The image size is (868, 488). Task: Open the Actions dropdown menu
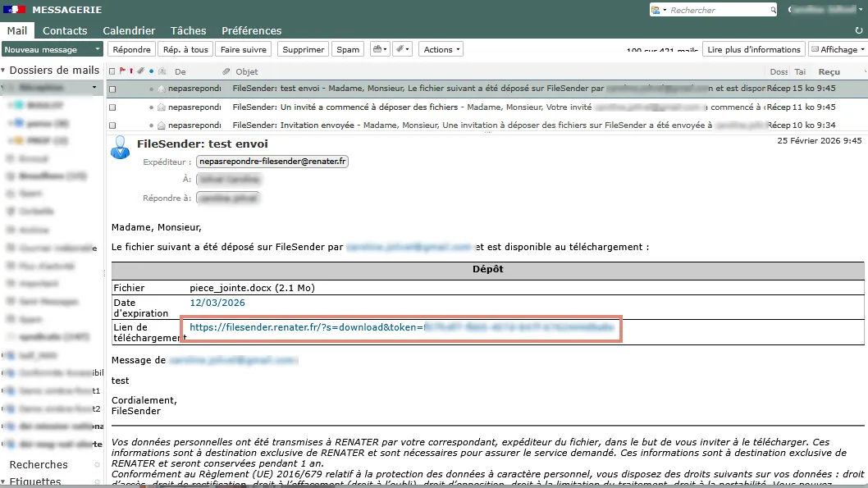441,49
